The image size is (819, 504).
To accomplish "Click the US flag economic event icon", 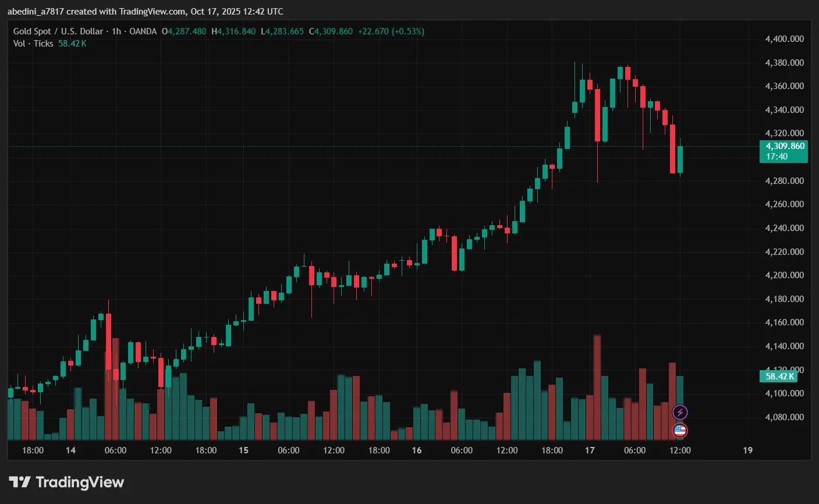I will point(680,431).
